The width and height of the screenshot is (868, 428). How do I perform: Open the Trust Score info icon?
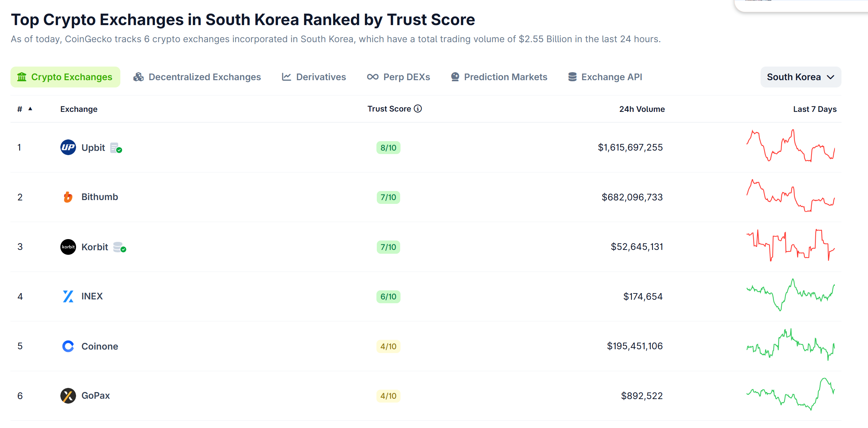pos(418,109)
